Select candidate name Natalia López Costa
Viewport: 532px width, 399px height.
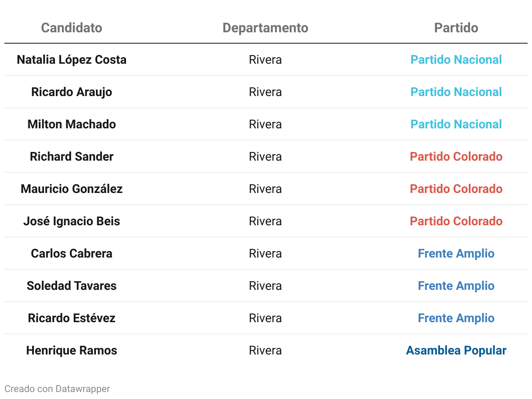72,60
